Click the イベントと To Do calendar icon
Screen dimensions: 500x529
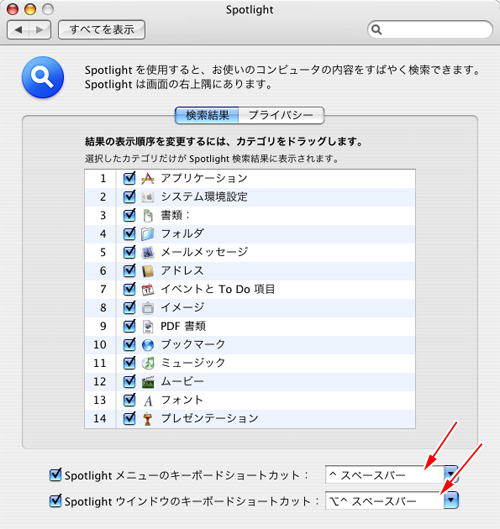pyautogui.click(x=147, y=289)
